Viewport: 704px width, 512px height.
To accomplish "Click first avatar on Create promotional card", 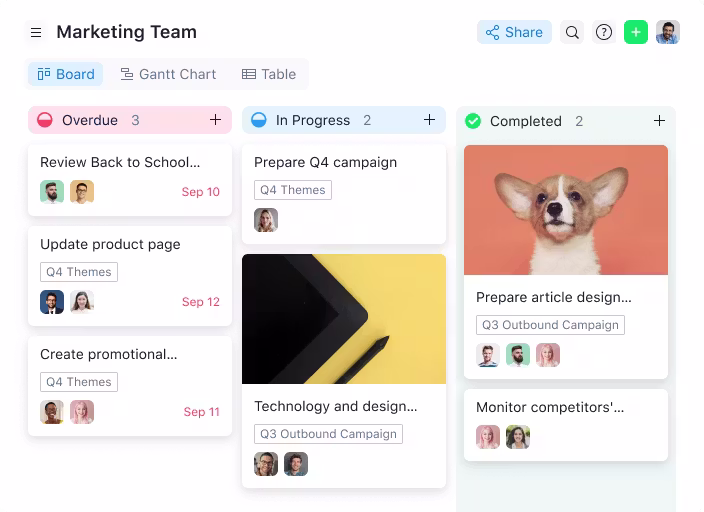I will 52,412.
